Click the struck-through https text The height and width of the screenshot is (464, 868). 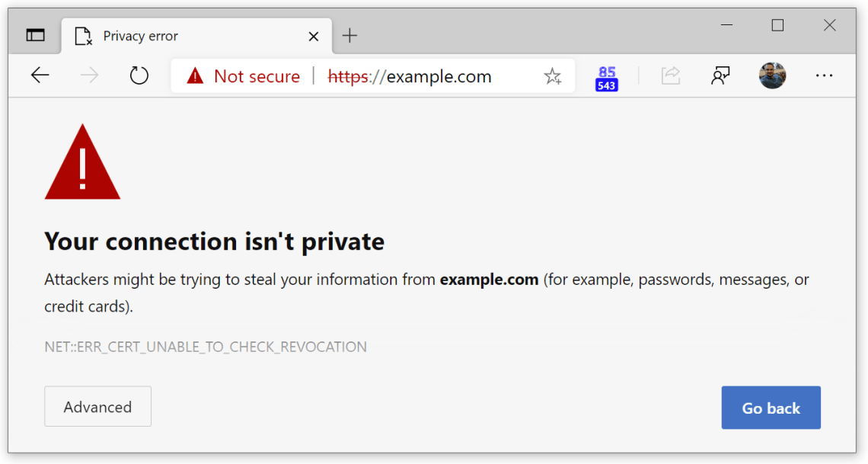347,75
